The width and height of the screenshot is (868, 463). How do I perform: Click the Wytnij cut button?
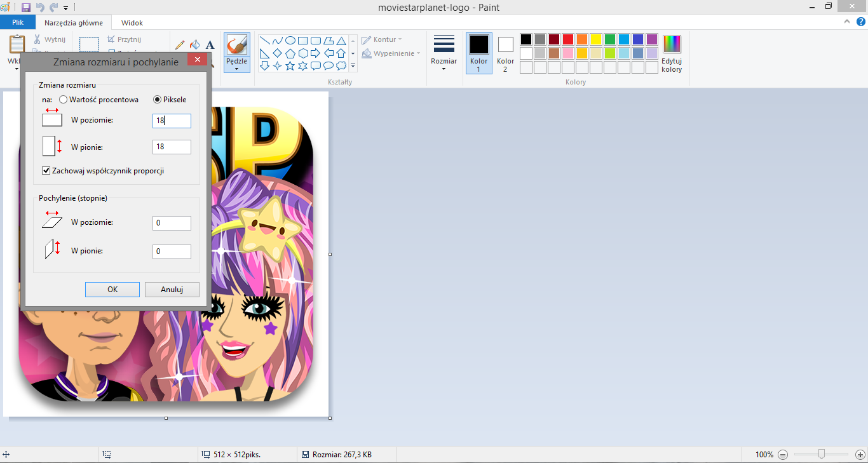pyautogui.click(x=50, y=39)
